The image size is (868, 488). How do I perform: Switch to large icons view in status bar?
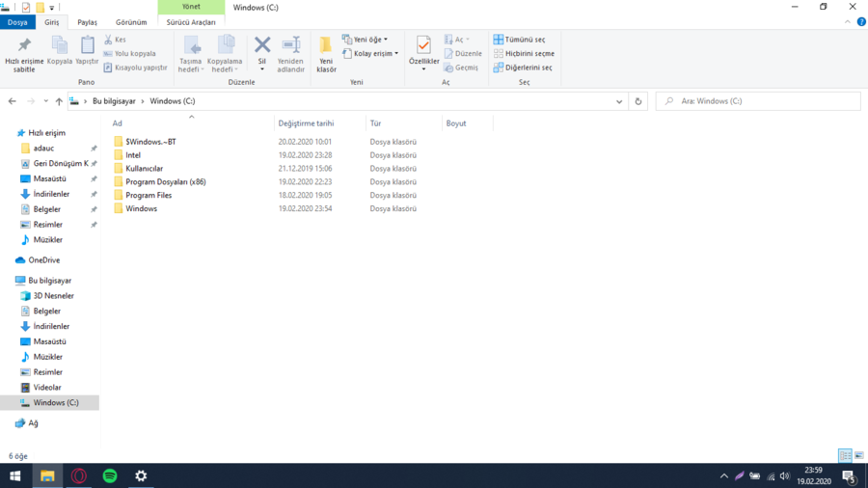[858, 455]
